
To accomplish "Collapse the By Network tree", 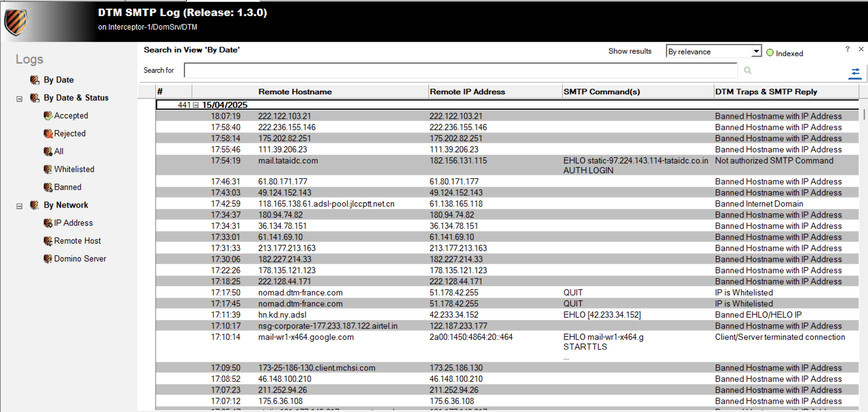I will (19, 206).
